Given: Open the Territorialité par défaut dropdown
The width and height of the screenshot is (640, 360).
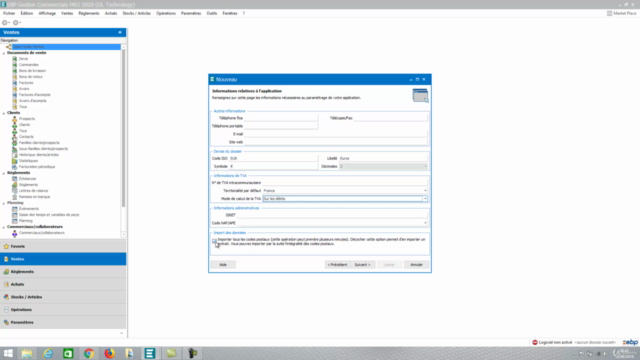Looking at the screenshot, I should [425, 191].
